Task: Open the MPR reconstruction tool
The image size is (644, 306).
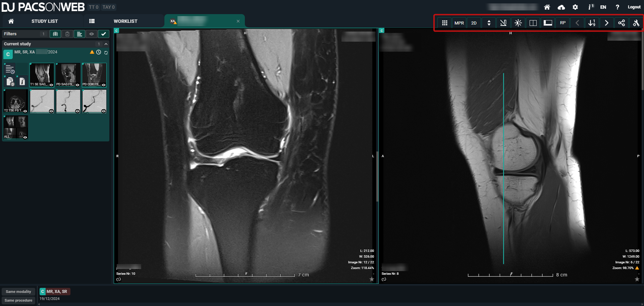Action: (x=459, y=23)
